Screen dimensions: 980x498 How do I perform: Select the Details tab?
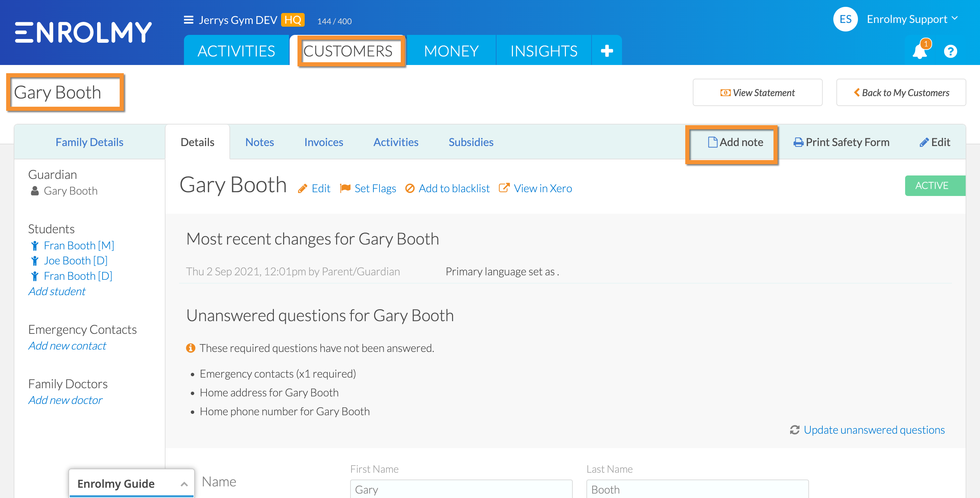(197, 142)
